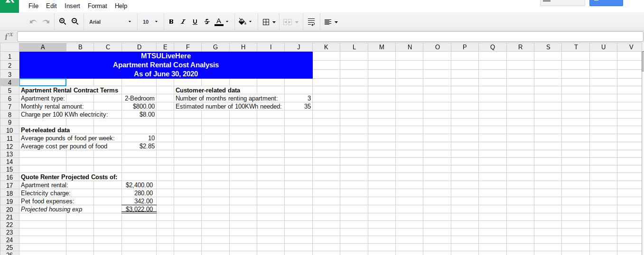The height and width of the screenshot is (255, 644).
Task: Select the '$2.85' cost per pound cell
Action: [x=139, y=146]
